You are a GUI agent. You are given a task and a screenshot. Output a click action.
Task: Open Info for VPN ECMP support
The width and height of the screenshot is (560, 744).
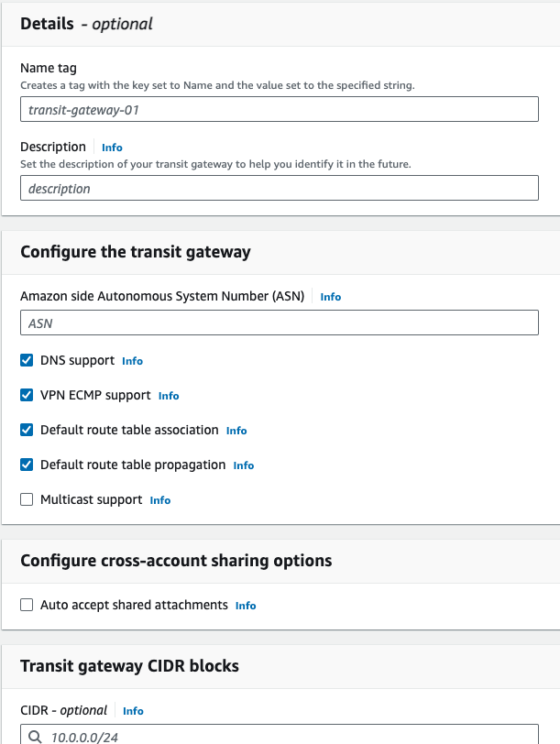(168, 396)
